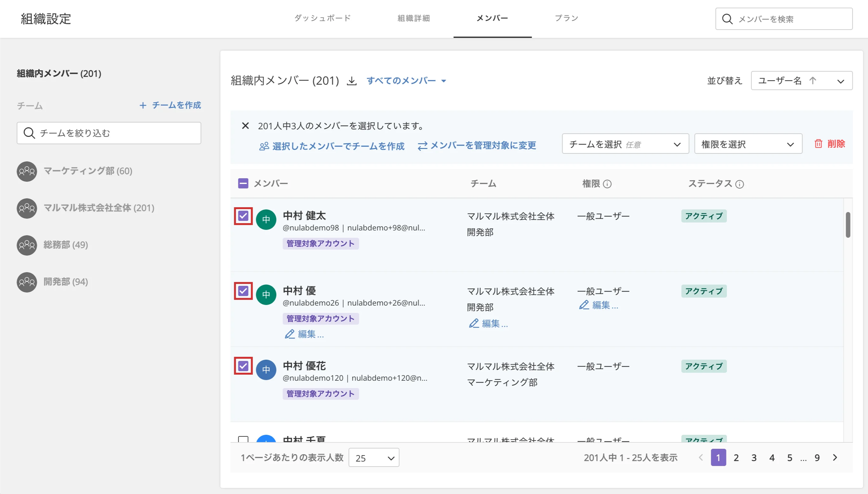Click 総務部 team group icon
The height and width of the screenshot is (494, 868).
(x=27, y=245)
